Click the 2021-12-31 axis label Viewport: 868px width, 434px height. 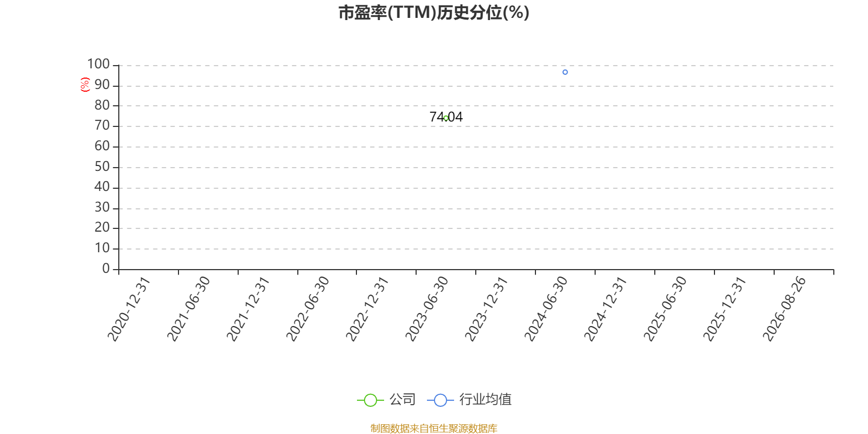click(x=248, y=309)
